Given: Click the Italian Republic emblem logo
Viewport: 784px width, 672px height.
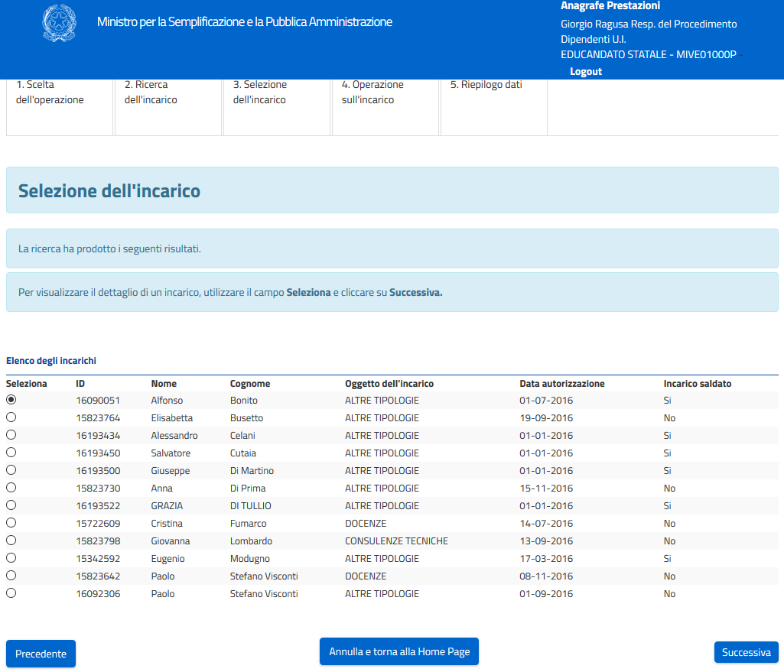Looking at the screenshot, I should 59,23.
